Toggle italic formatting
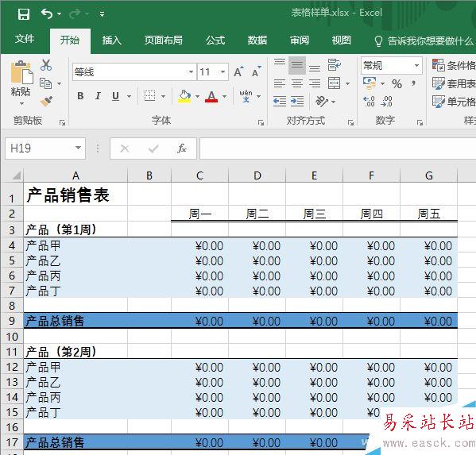Viewport: 476px width, 455px height. click(x=98, y=96)
